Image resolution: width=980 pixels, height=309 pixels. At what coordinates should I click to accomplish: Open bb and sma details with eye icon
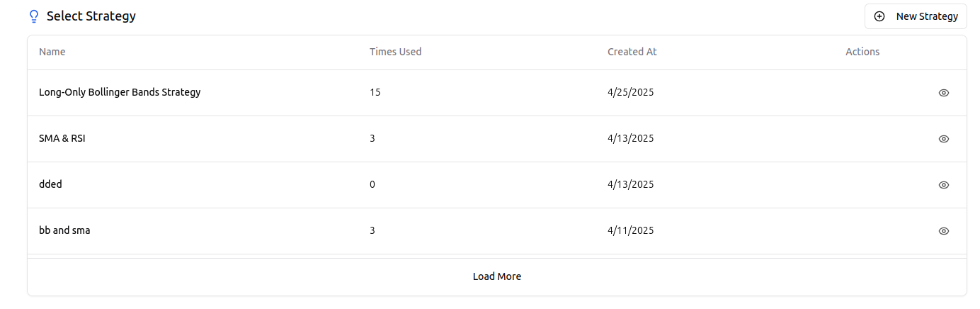coord(943,231)
